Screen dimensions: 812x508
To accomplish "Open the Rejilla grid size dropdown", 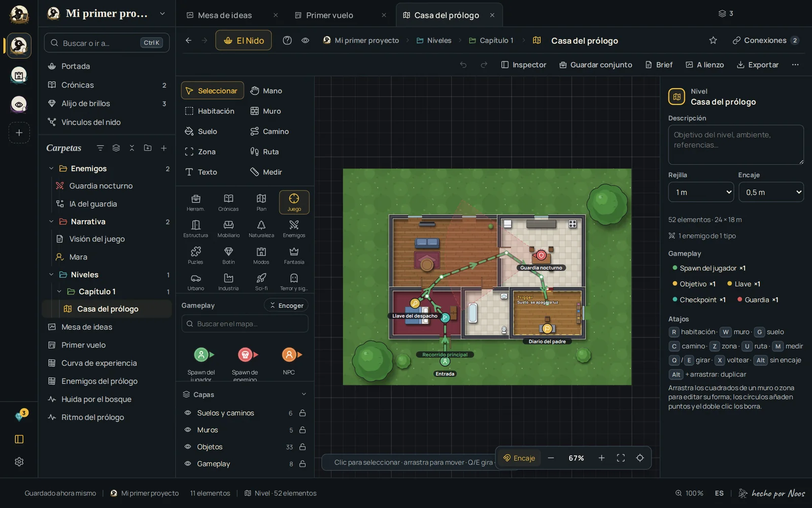I will [x=701, y=192].
